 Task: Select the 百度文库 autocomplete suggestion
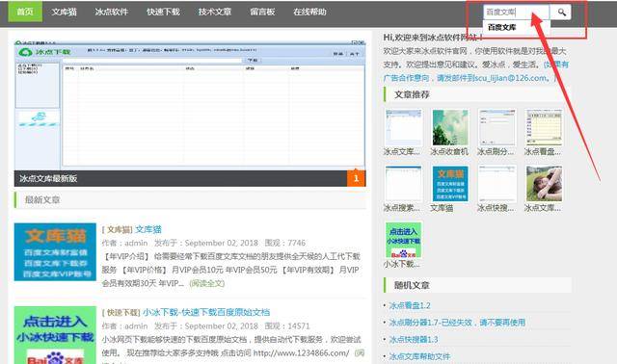(x=501, y=28)
